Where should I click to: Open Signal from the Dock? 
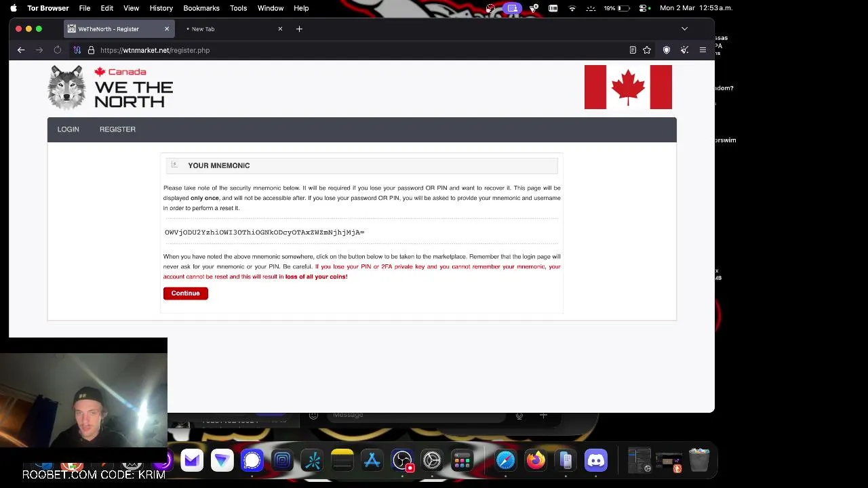point(252,461)
